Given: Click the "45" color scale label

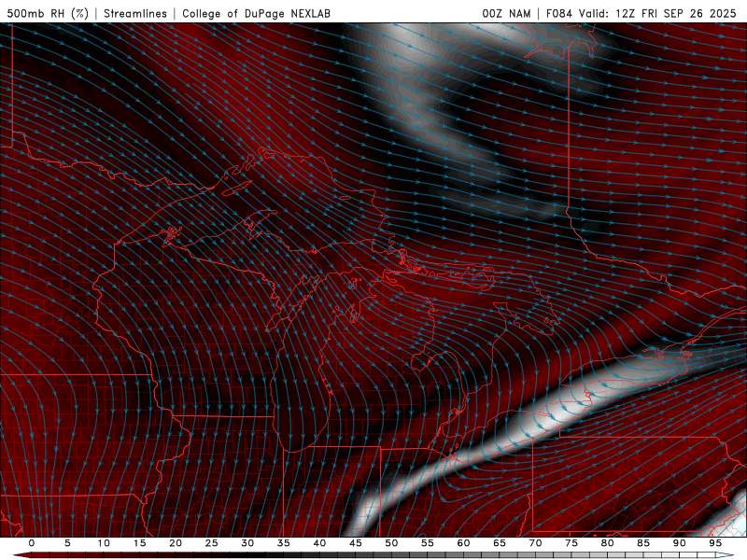Looking at the screenshot, I should [356, 543].
